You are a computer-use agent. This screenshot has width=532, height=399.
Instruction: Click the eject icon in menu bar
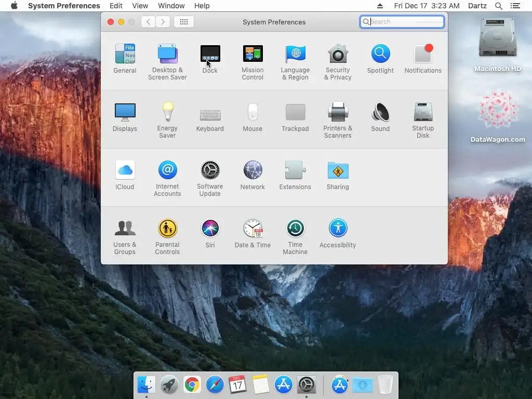click(380, 6)
